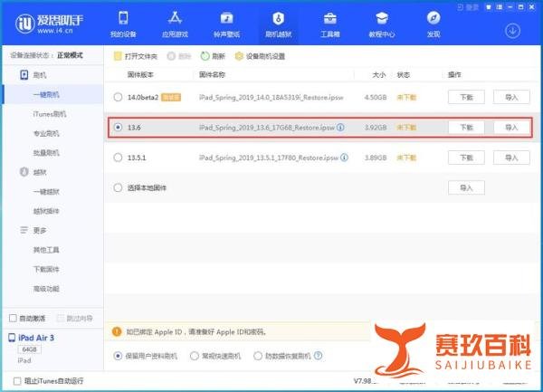Viewport: 543px width, 392px height.
Task: Click the 64GB storage label
Action: pos(30,349)
